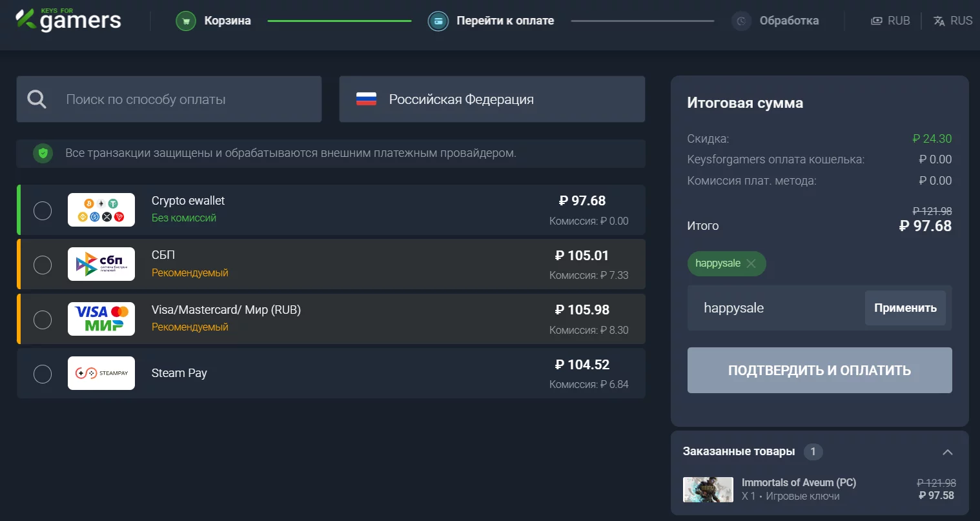This screenshot has width=980, height=521.
Task: Click the СБП payment logo
Action: pos(101,264)
